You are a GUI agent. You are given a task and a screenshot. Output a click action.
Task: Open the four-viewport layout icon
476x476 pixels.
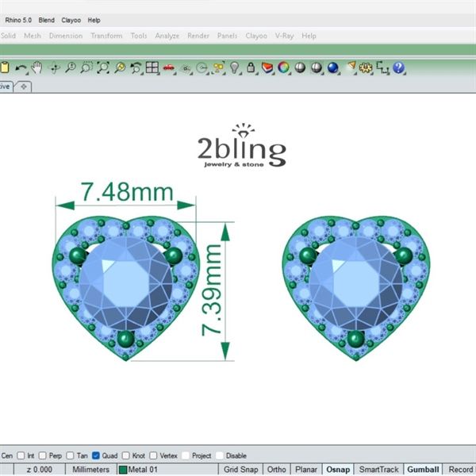click(x=152, y=68)
